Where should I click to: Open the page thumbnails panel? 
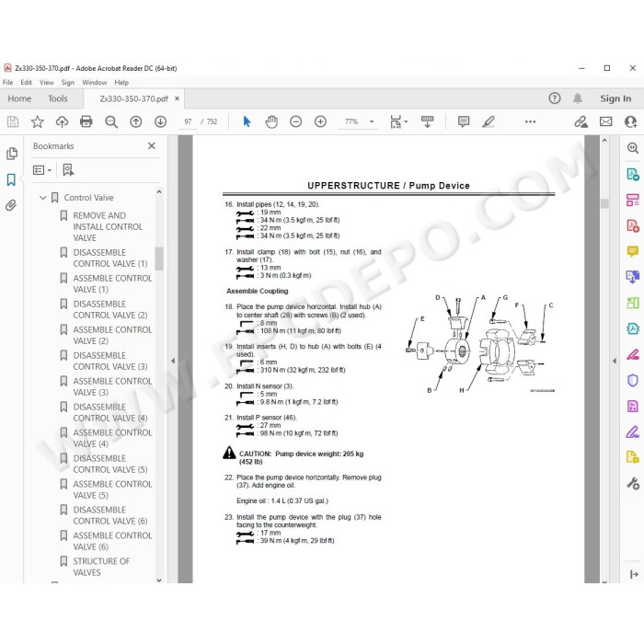pos(11,154)
